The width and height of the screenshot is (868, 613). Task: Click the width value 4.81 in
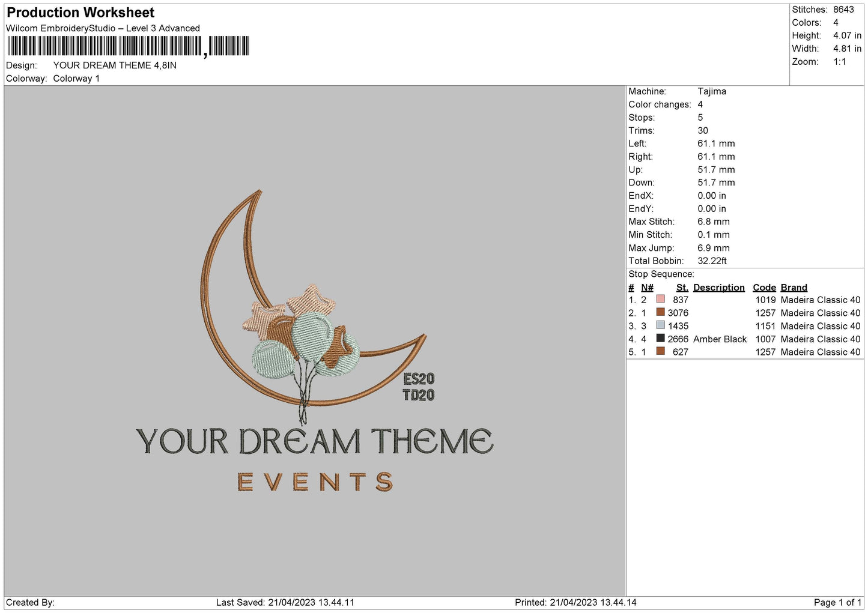pyautogui.click(x=847, y=49)
